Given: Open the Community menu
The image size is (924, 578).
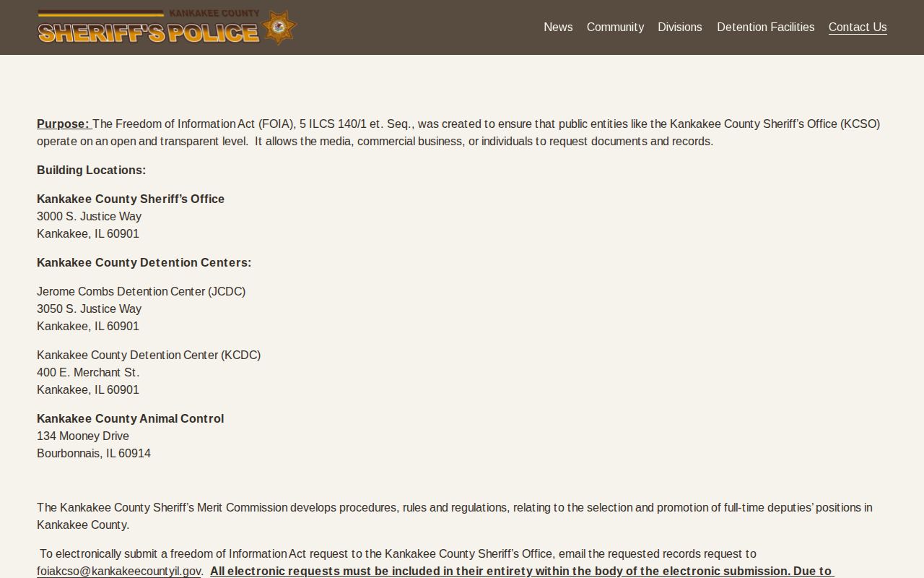Looking at the screenshot, I should point(615,27).
